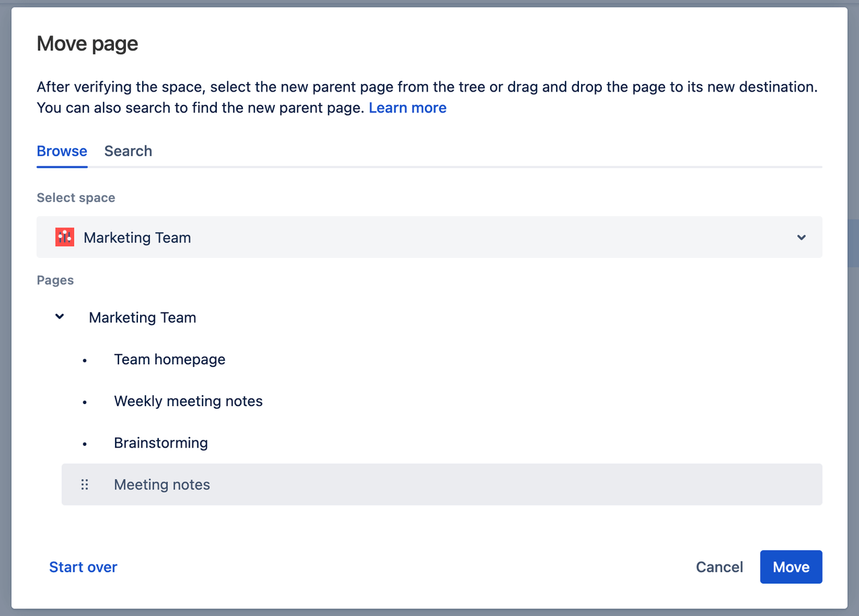The height and width of the screenshot is (616, 859).
Task: Click Start over
Action: pyautogui.click(x=83, y=567)
